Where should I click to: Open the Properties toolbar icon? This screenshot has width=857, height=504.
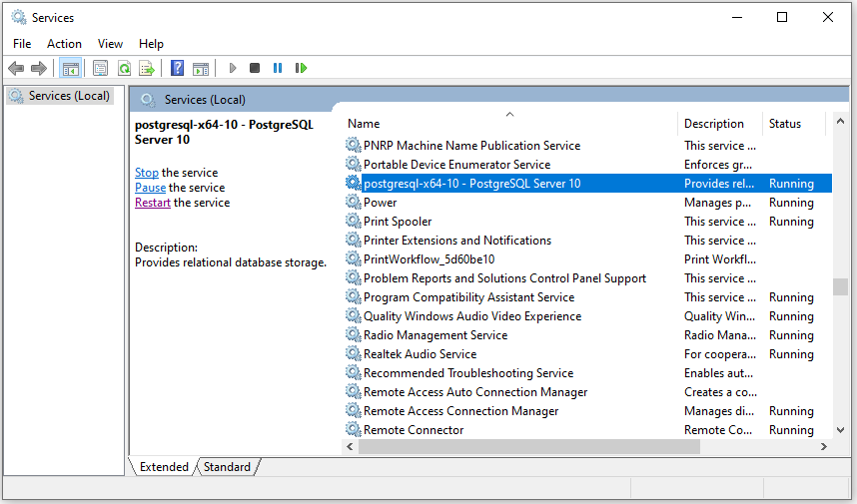(x=100, y=68)
